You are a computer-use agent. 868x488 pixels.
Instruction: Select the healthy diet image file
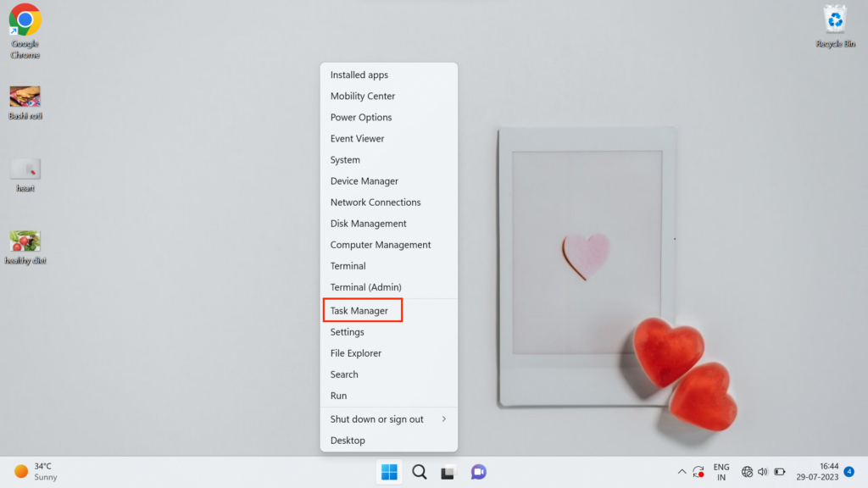click(x=25, y=242)
